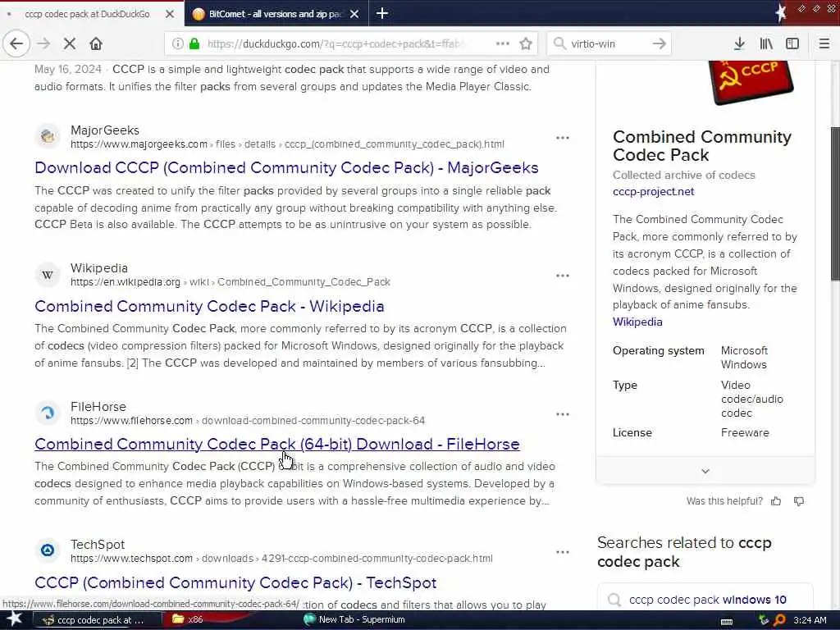
Task: Open the Firefox hamburger menu
Action: click(x=824, y=43)
